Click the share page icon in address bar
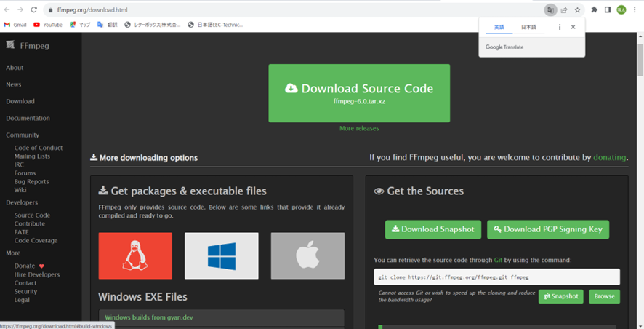 (x=564, y=10)
